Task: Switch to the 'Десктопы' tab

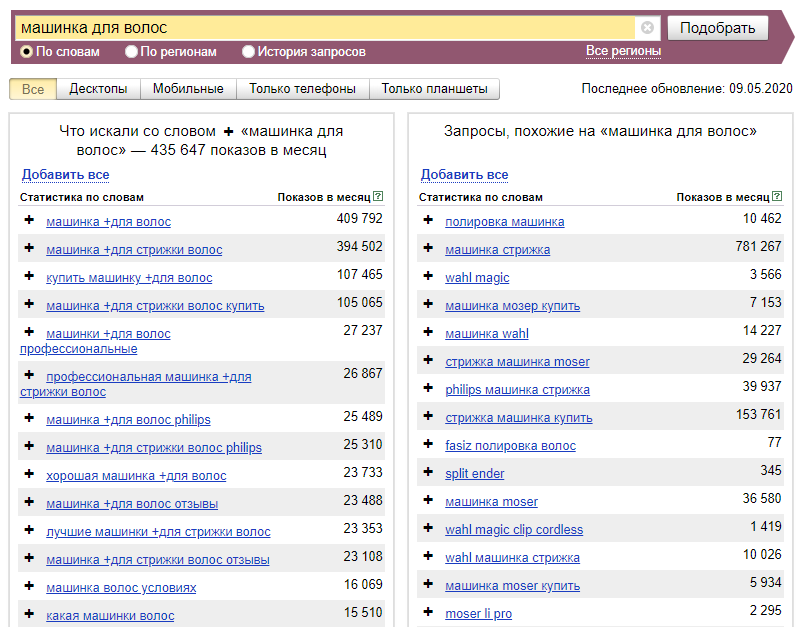Action: tap(98, 89)
